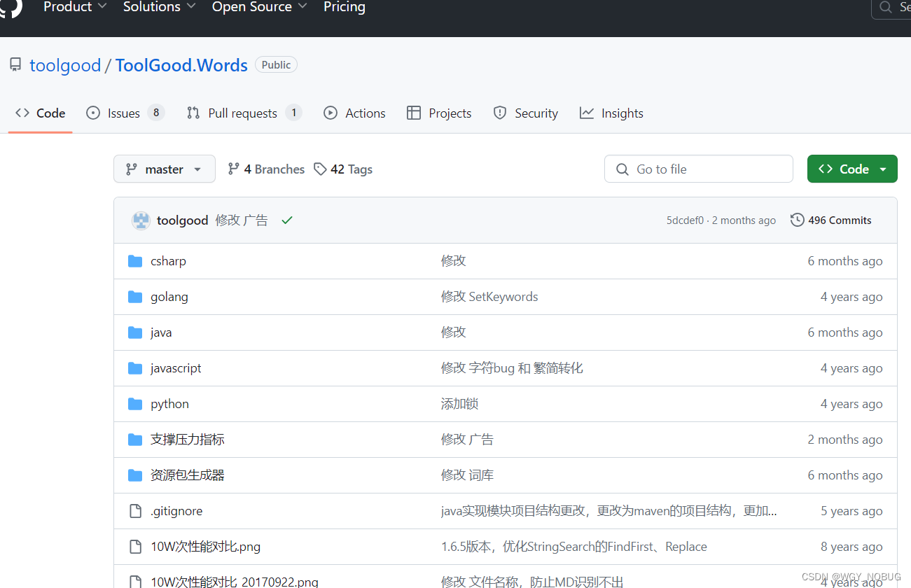The height and width of the screenshot is (588, 911).
Task: Click the csharp folder icon
Action: coord(135,261)
